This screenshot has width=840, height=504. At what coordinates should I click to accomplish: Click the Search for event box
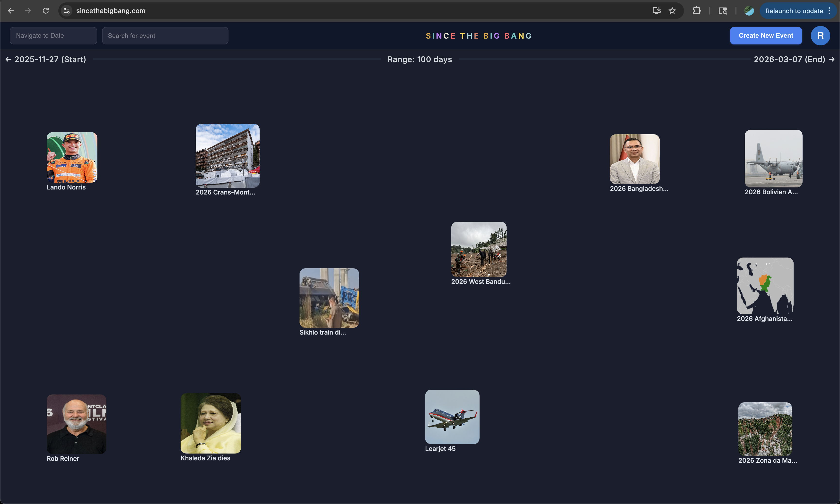(x=165, y=36)
